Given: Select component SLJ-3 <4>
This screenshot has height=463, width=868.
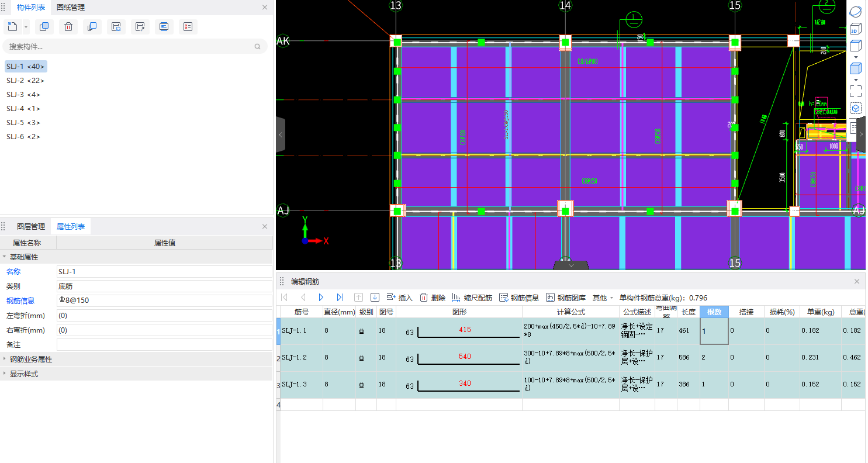Looking at the screenshot, I should [23, 95].
